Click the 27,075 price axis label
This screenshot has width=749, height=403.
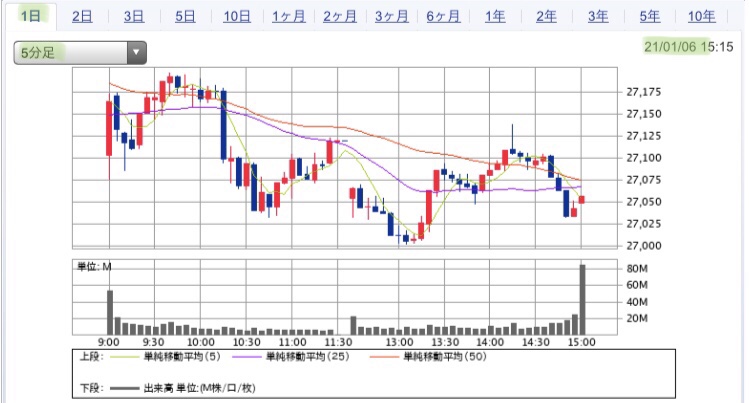[x=644, y=180]
